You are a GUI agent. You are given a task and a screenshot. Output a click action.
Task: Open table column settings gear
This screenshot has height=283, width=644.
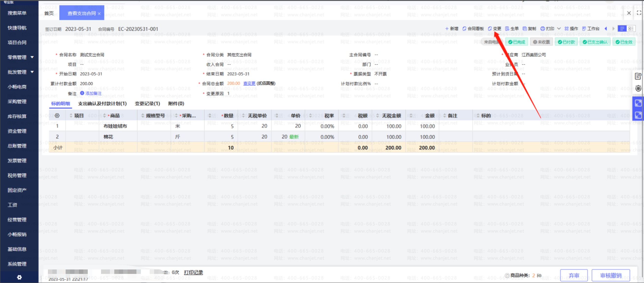[x=57, y=116]
